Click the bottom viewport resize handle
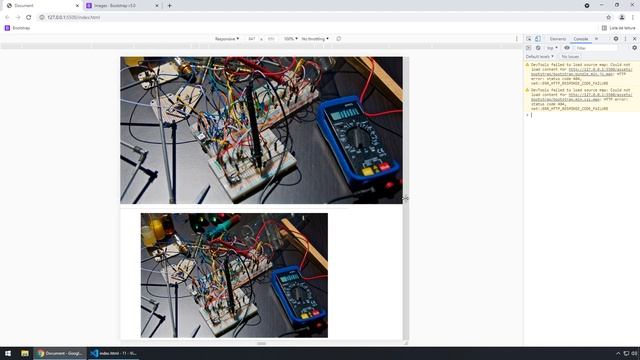This screenshot has height=360, width=640. point(262,343)
